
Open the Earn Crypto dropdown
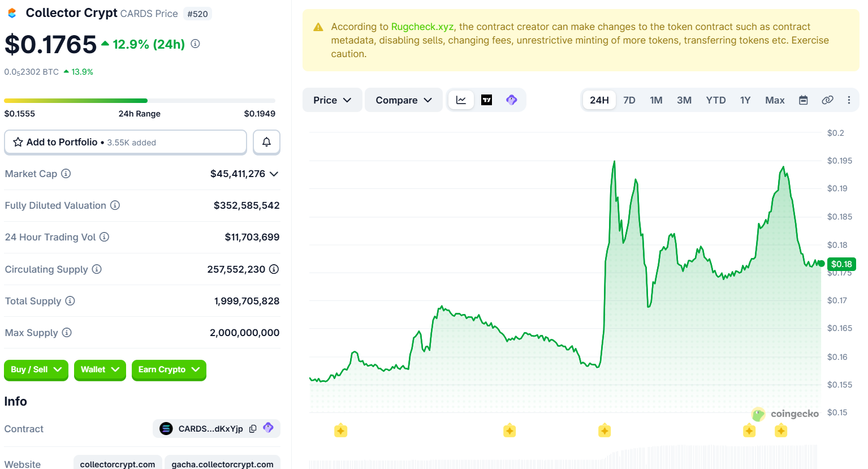[169, 370]
